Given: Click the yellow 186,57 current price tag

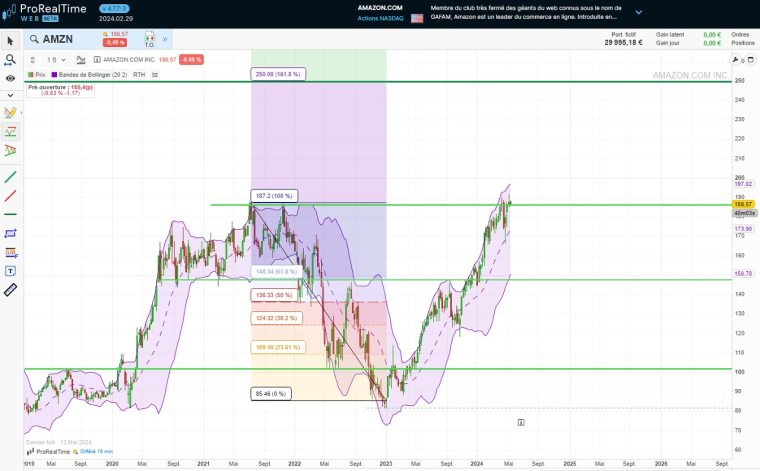Looking at the screenshot, I should pyautogui.click(x=743, y=204).
